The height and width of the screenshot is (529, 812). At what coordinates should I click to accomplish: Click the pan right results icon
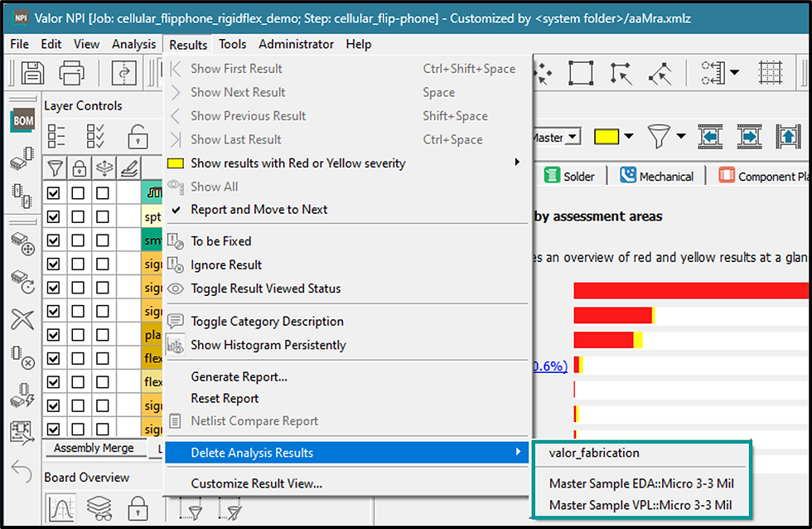pyautogui.click(x=749, y=137)
